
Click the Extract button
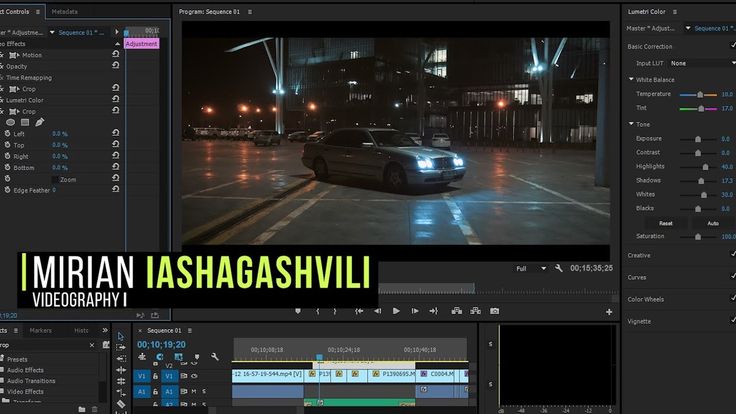tap(475, 311)
